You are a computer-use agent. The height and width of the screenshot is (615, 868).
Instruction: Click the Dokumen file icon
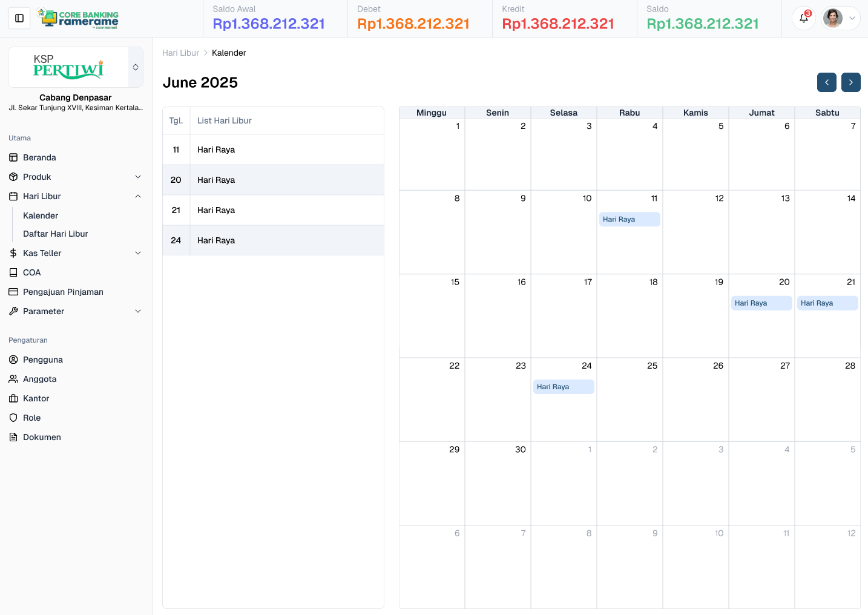[x=13, y=437]
